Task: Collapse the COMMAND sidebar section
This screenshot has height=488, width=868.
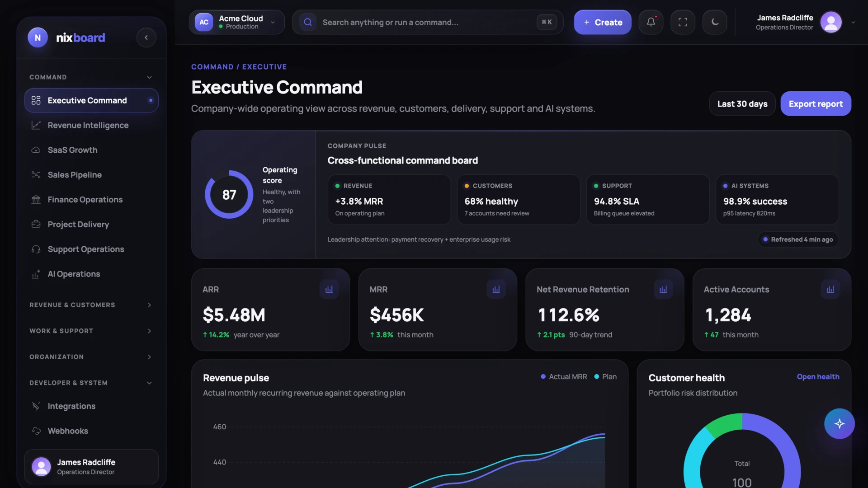Action: [x=91, y=77]
